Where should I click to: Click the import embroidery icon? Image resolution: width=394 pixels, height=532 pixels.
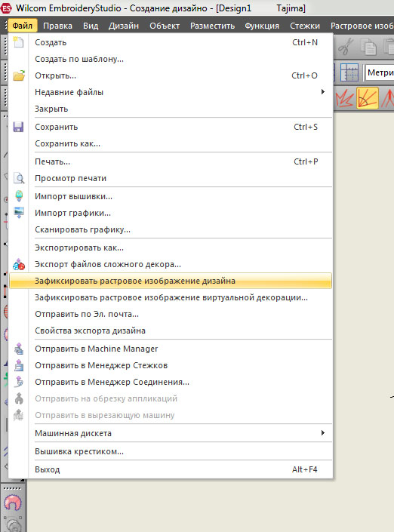click(x=19, y=196)
